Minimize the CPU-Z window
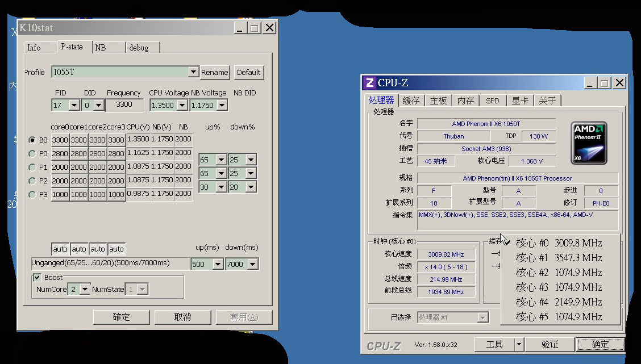The height and width of the screenshot is (364, 641). pyautogui.click(x=589, y=83)
